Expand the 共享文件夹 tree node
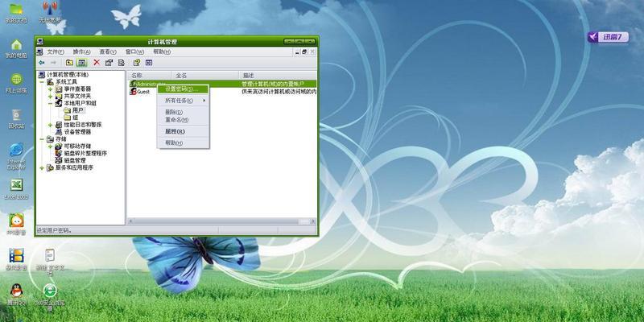This screenshot has height=322, width=644. pos(50,96)
